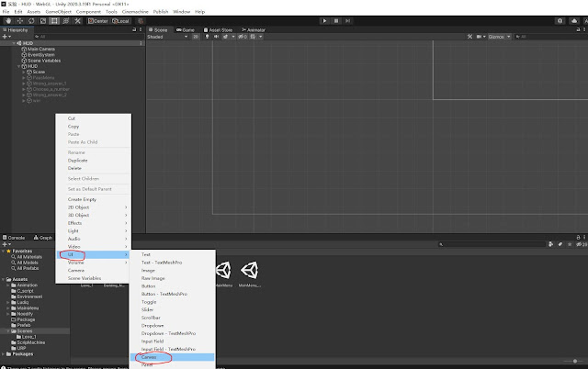Click the Step frame button
This screenshot has width=588, height=369.
point(347,21)
